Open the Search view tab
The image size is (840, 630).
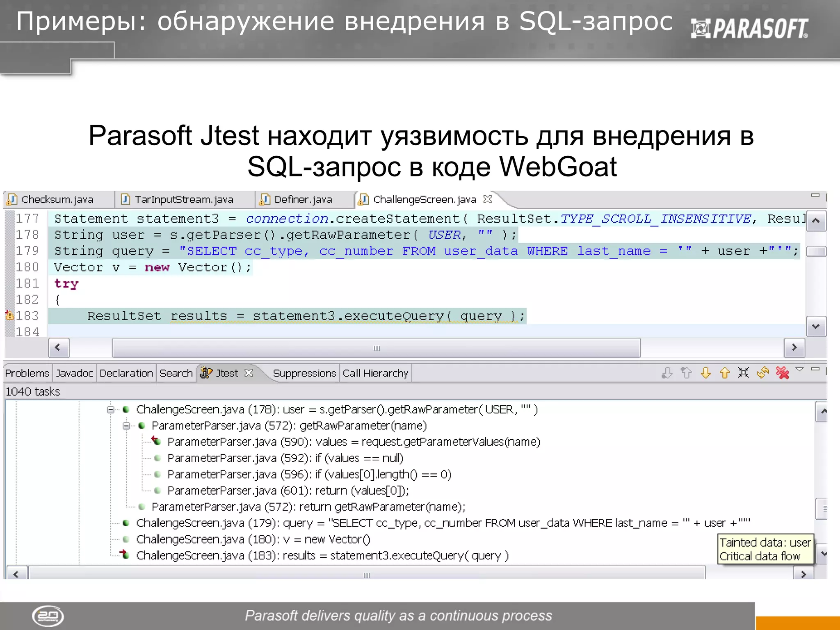[176, 373]
